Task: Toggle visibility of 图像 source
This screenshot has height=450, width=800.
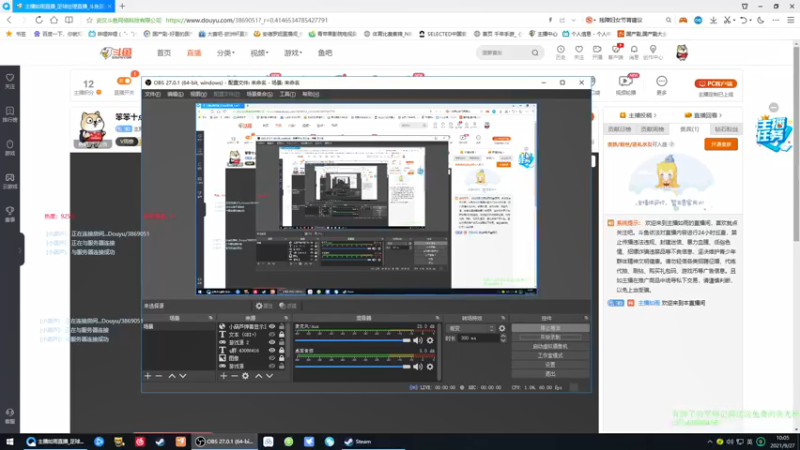Action: (x=272, y=358)
